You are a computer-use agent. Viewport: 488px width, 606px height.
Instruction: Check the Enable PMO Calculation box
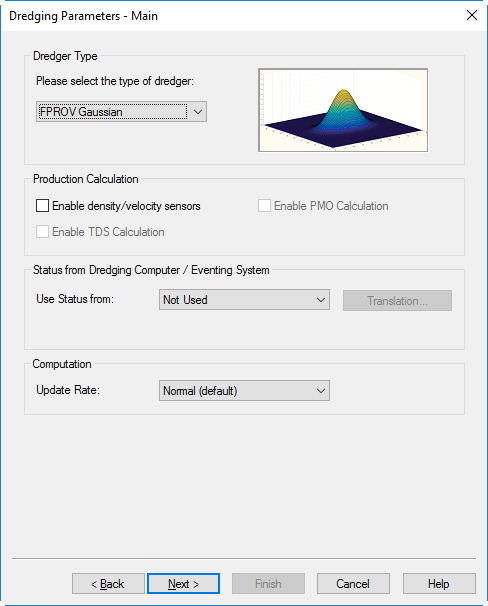pyautogui.click(x=264, y=206)
